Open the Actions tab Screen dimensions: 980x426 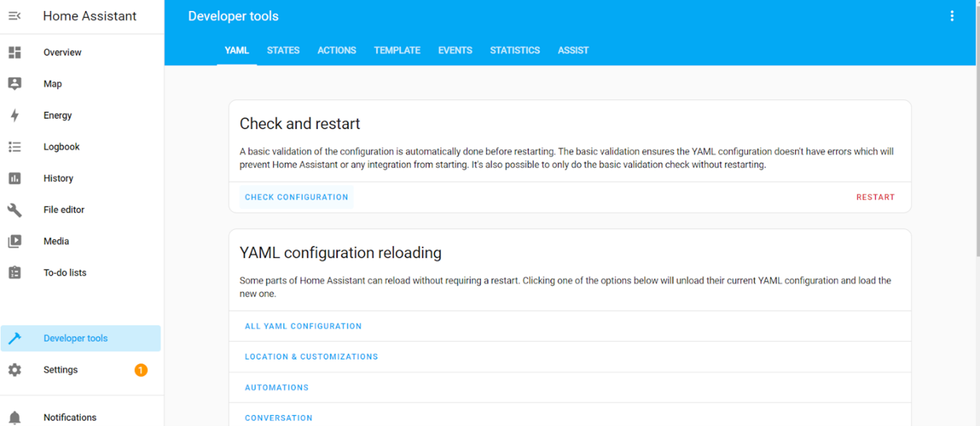[x=336, y=50]
